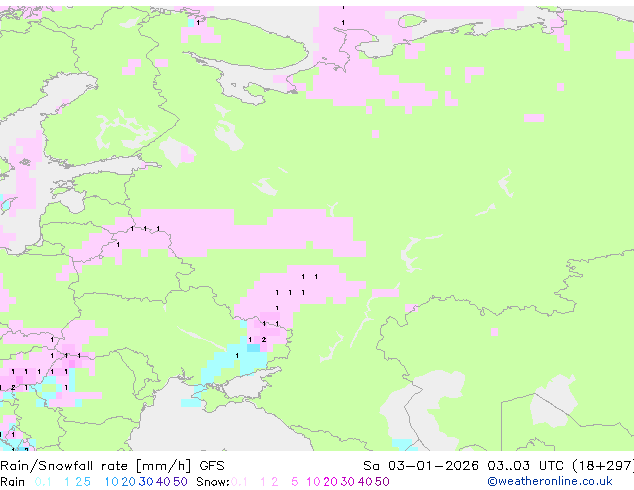Select the Rain legend value 0.1
The width and height of the screenshot is (634, 490).
click(43, 482)
